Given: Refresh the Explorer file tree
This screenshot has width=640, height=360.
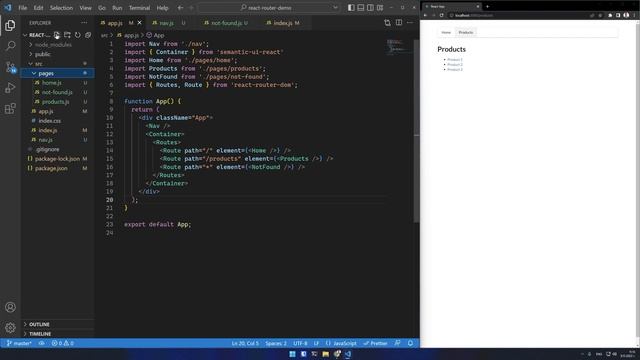Looking at the screenshot, I should 78,35.
